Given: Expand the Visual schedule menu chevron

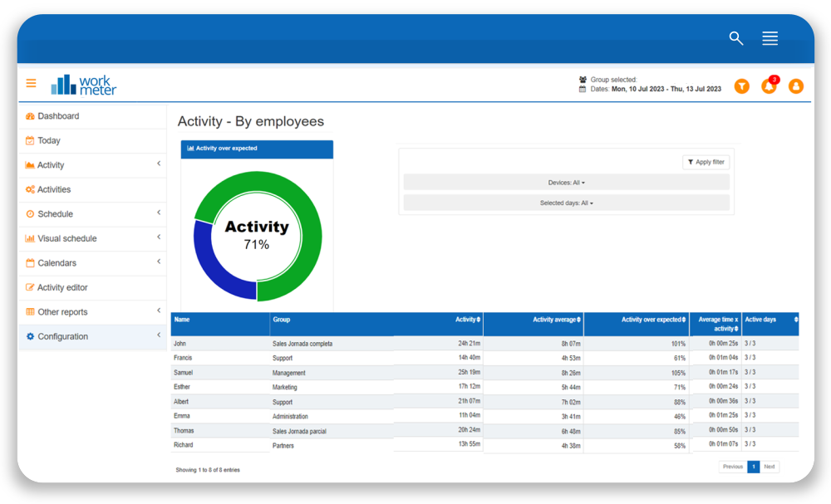Looking at the screenshot, I should pos(158,238).
